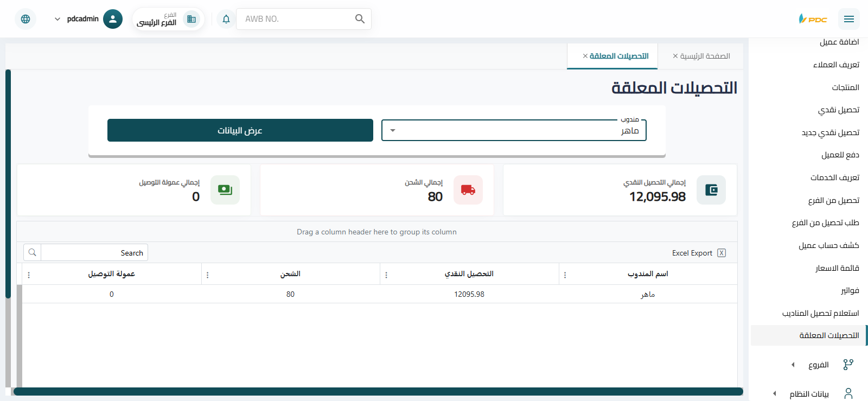868x401 pixels.
Task: Click the PDC logo
Action: (x=813, y=19)
